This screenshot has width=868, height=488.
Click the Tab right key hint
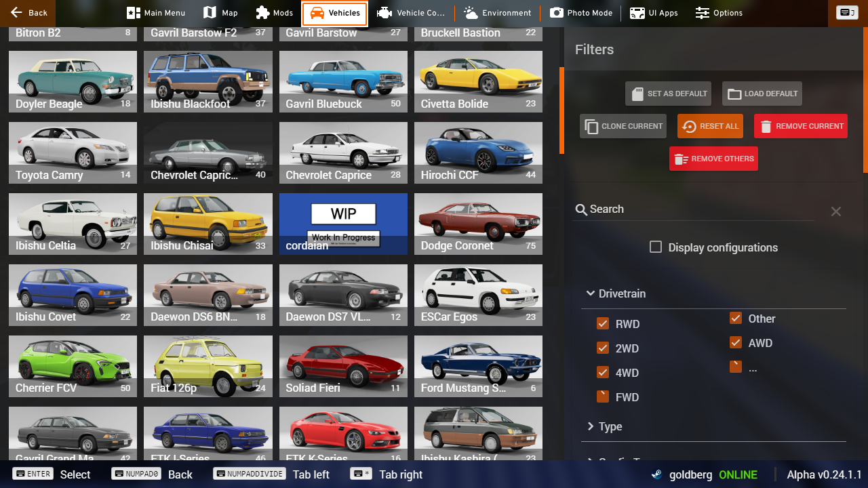387,474
